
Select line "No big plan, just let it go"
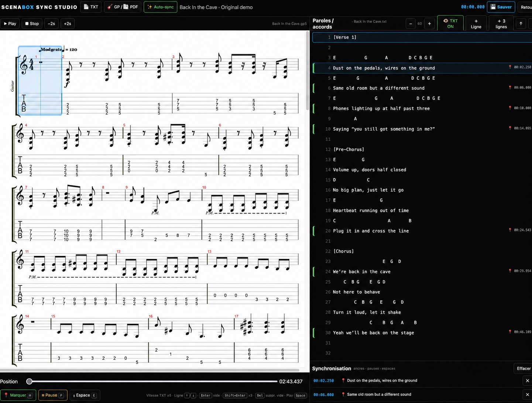(x=422, y=190)
